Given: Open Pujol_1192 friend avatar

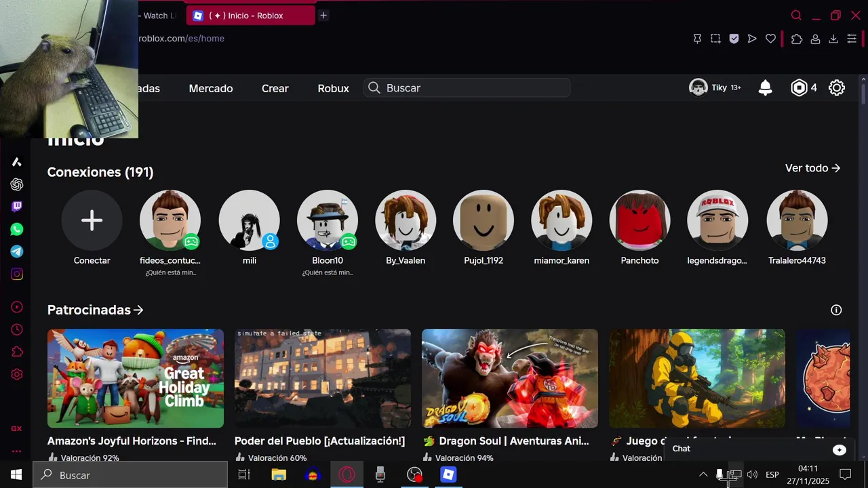Looking at the screenshot, I should (484, 220).
